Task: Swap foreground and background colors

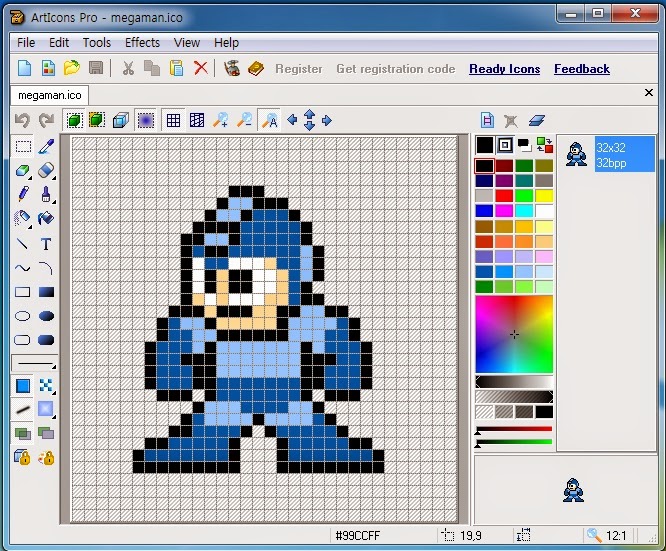Action: pos(545,145)
